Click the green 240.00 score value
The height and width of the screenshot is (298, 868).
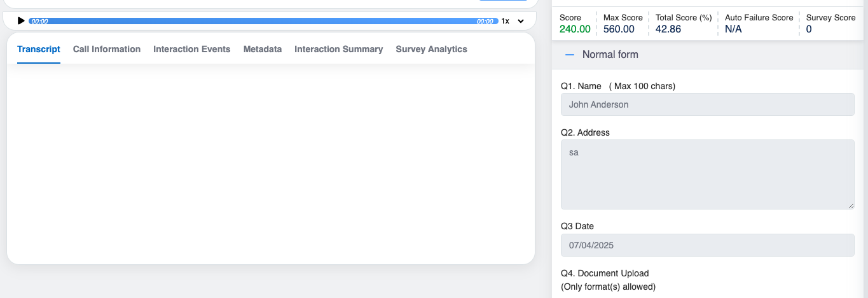pos(575,29)
